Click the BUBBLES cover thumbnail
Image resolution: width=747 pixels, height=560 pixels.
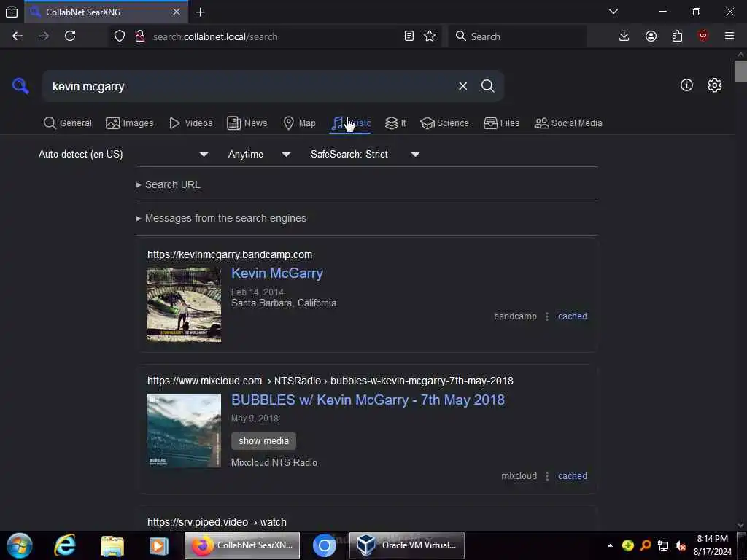coord(184,431)
